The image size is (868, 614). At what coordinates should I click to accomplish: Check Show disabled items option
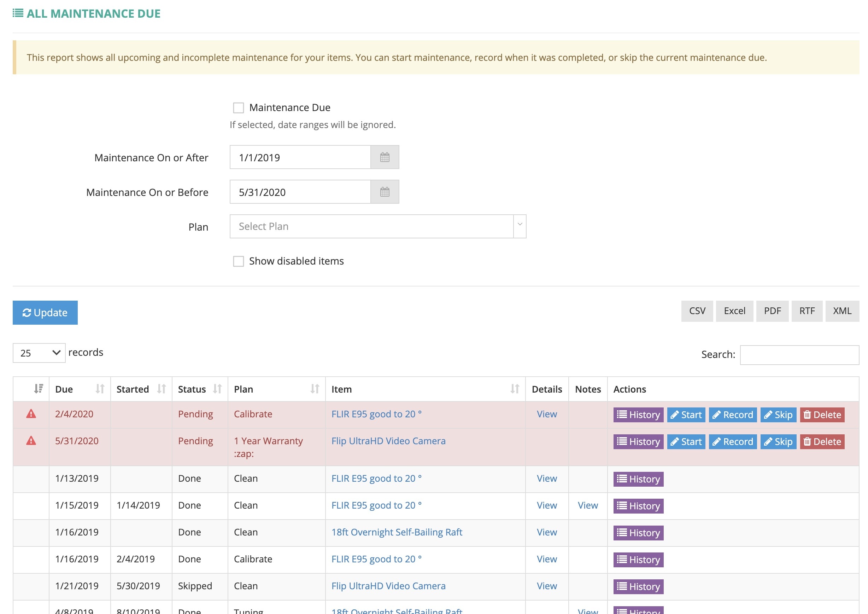239,261
